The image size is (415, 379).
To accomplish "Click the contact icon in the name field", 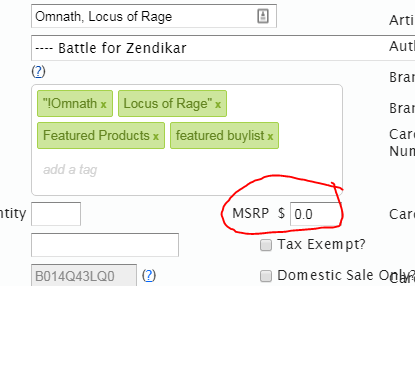I will point(263,16).
